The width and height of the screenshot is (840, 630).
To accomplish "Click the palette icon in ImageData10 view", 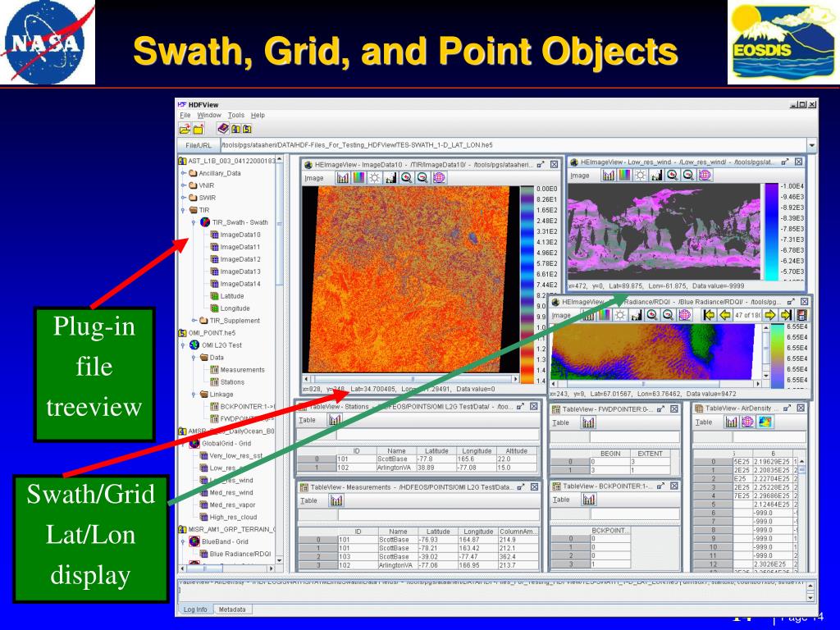I will [358, 177].
